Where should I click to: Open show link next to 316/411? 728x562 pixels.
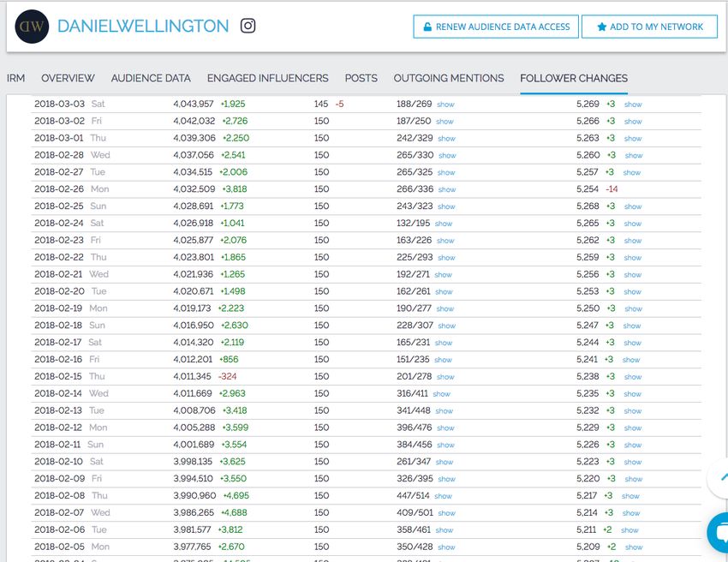(x=442, y=394)
